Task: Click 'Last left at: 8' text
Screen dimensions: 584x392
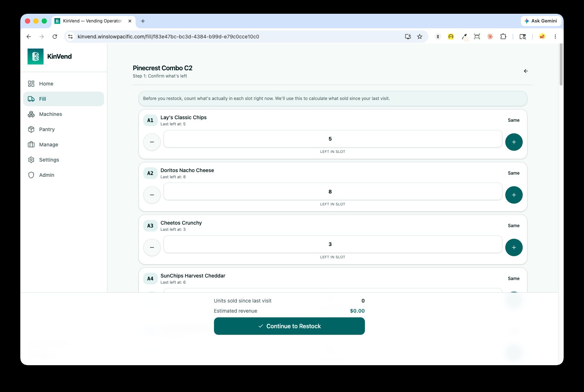Action: point(173,177)
